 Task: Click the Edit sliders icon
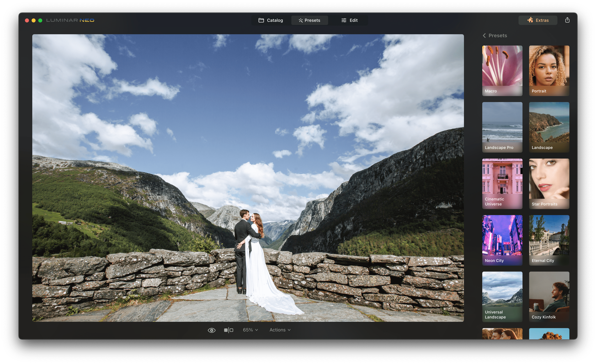coord(344,20)
